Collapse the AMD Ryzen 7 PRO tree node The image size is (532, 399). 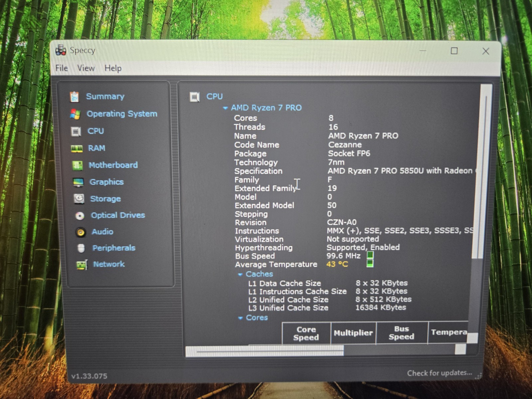[x=225, y=108]
